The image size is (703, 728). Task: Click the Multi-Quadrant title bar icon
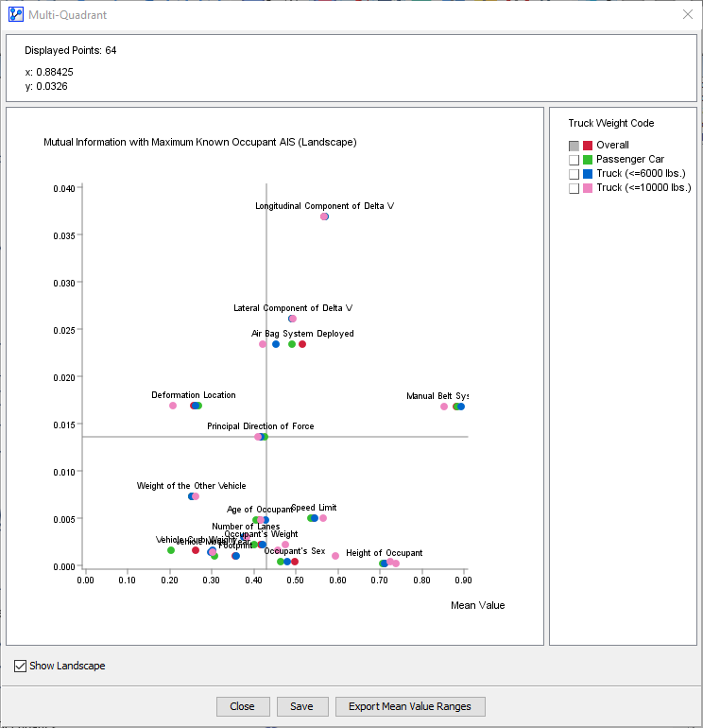14,14
